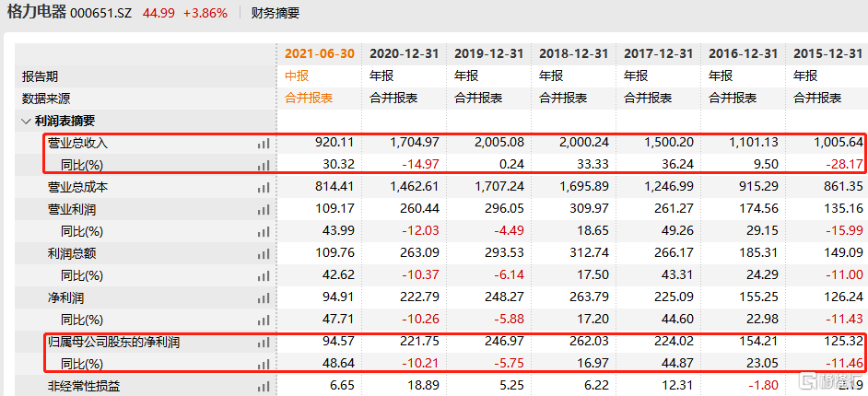Click revenue growth value -14.97
The width and height of the screenshot is (868, 396).
420,164
